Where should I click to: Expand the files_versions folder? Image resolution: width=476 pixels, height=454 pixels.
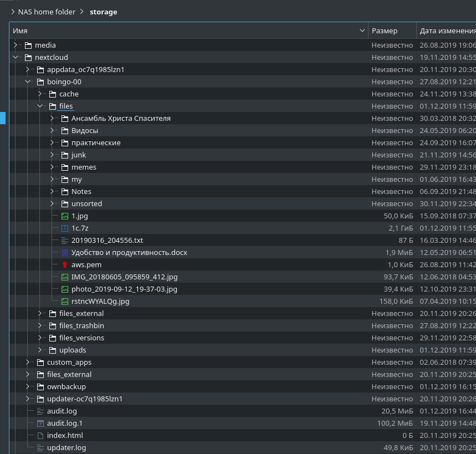pos(40,338)
